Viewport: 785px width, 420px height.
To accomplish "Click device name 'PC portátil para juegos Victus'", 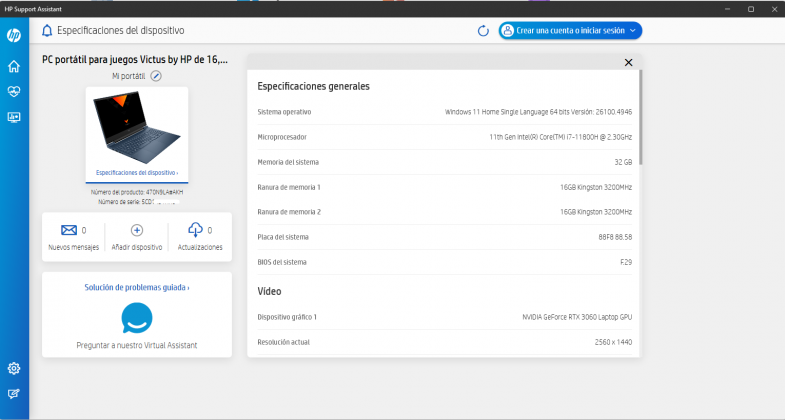I will (135, 60).
